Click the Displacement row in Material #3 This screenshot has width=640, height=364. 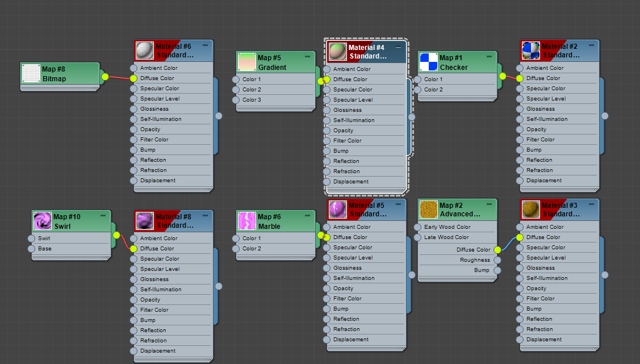(x=559, y=340)
